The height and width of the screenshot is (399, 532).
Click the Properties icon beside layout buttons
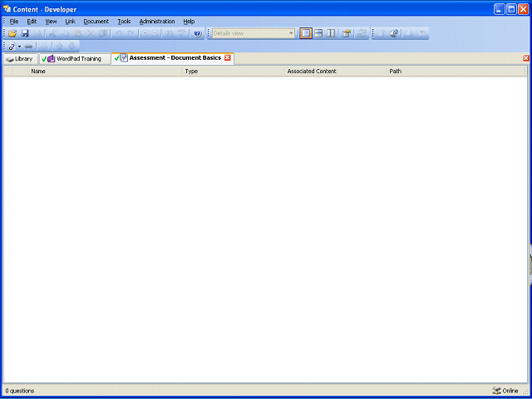pos(346,33)
